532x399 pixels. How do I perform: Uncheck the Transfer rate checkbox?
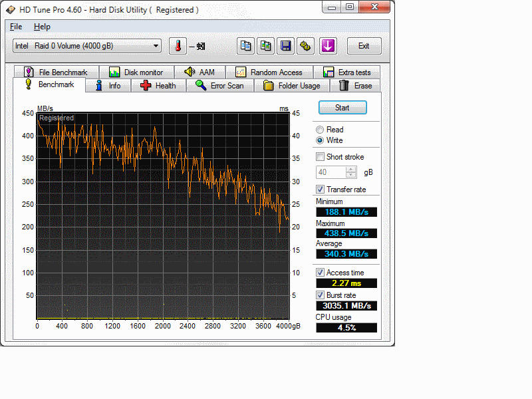320,189
